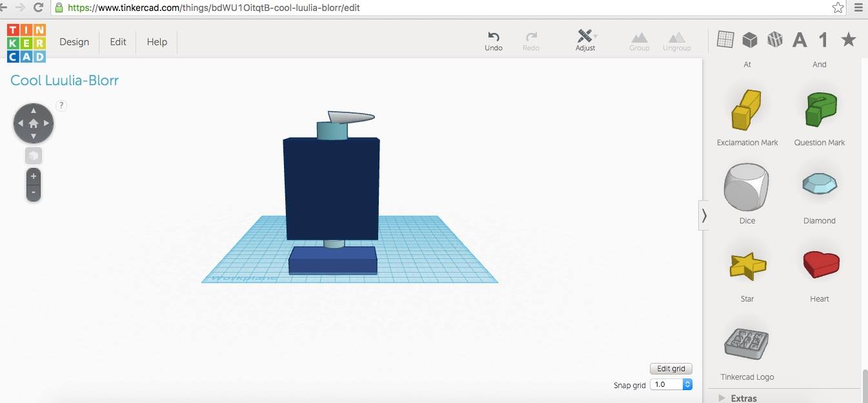Click the project title Cool Luulia-Blorr

(65, 81)
